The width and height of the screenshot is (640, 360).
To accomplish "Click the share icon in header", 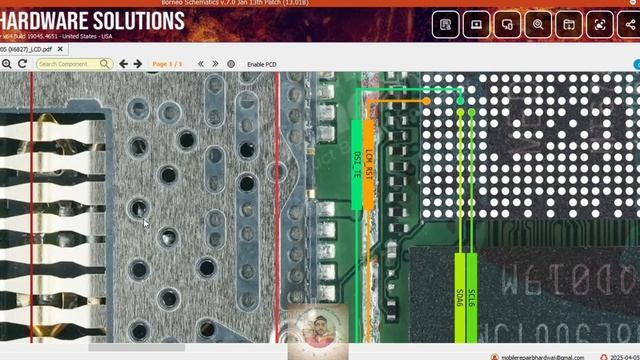I will 629,24.
